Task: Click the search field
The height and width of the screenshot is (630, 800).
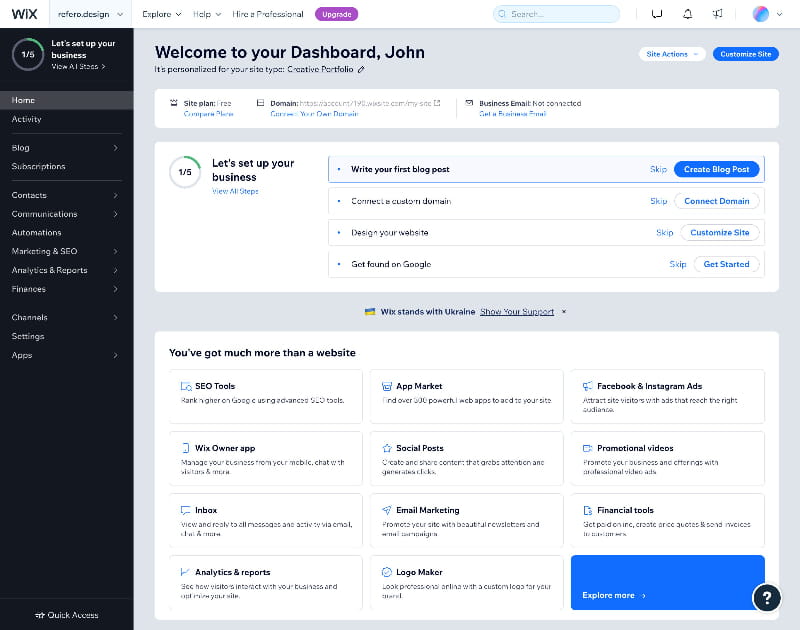Action: [x=556, y=14]
